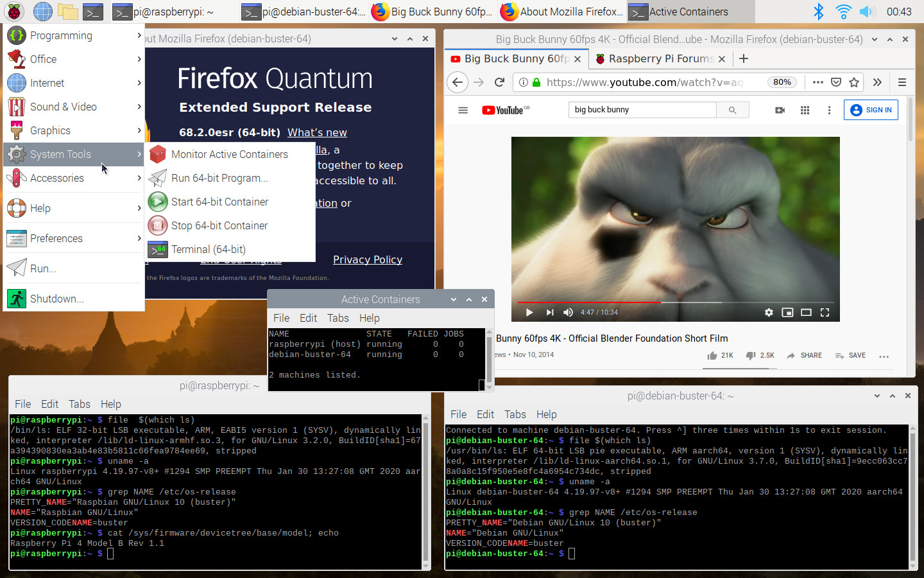Toggle theater mode on the video
This screenshot has width=924, height=578.
pyautogui.click(x=807, y=313)
